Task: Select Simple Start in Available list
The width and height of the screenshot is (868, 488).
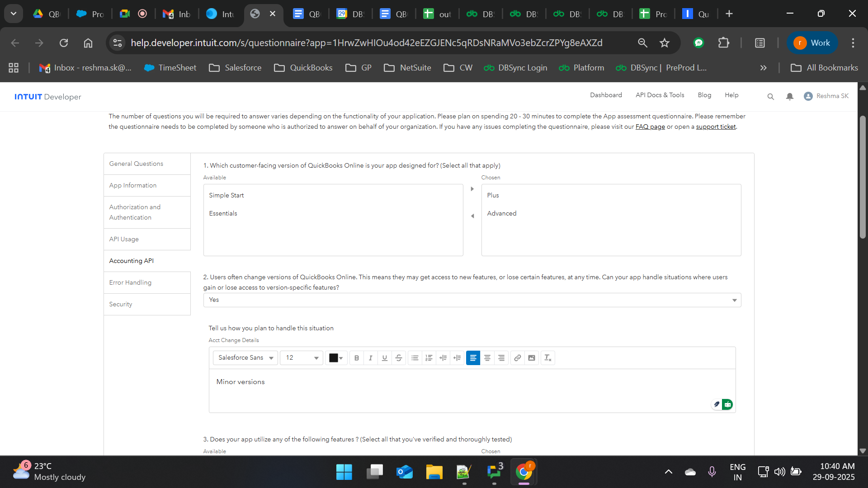Action: pos(226,195)
